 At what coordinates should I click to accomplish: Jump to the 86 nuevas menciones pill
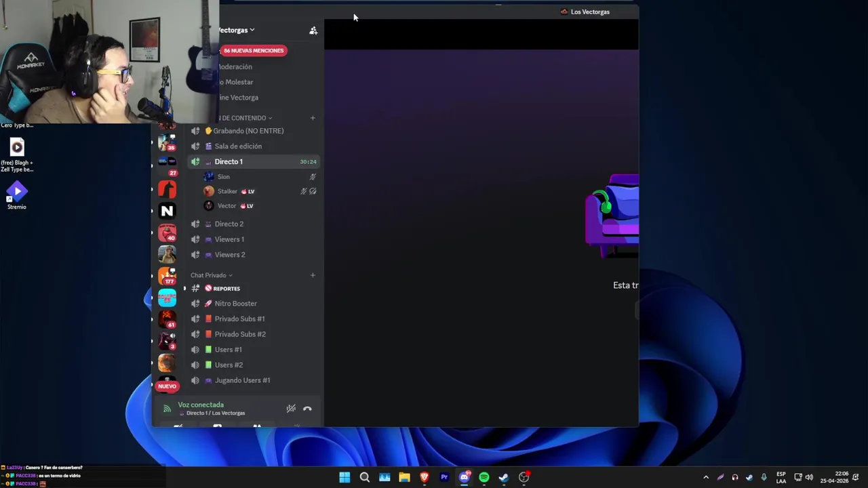pos(254,50)
